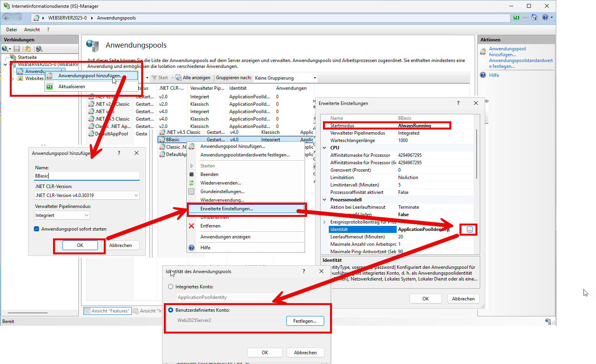Viewport: 596px width, 364px height.
Task: Click the status bar network icon
Action: [548, 321]
